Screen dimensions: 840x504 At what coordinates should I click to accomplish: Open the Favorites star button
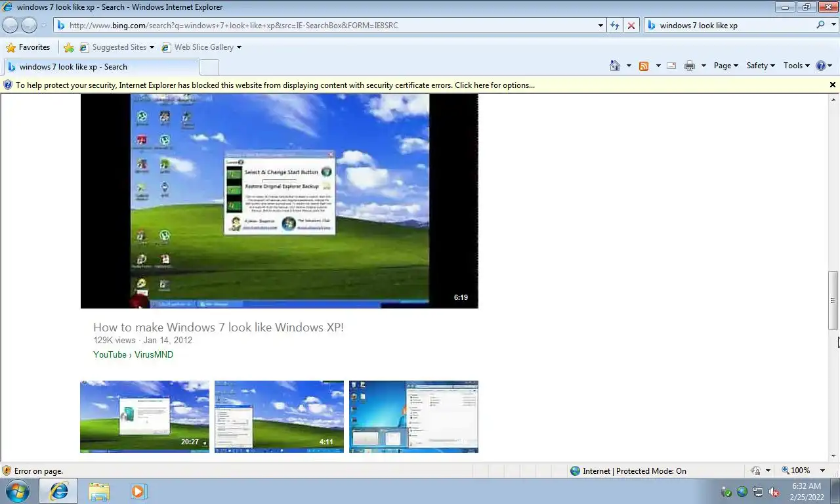pyautogui.click(x=28, y=47)
